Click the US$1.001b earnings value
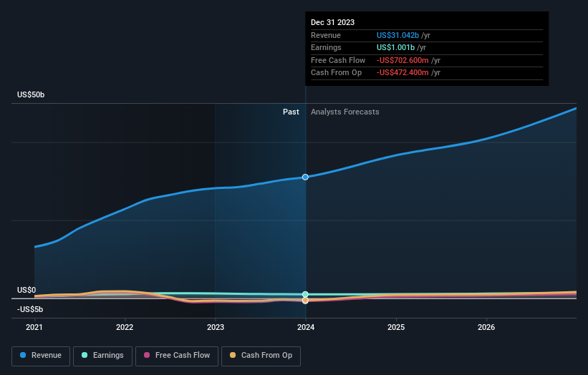588x375 pixels. click(x=395, y=47)
